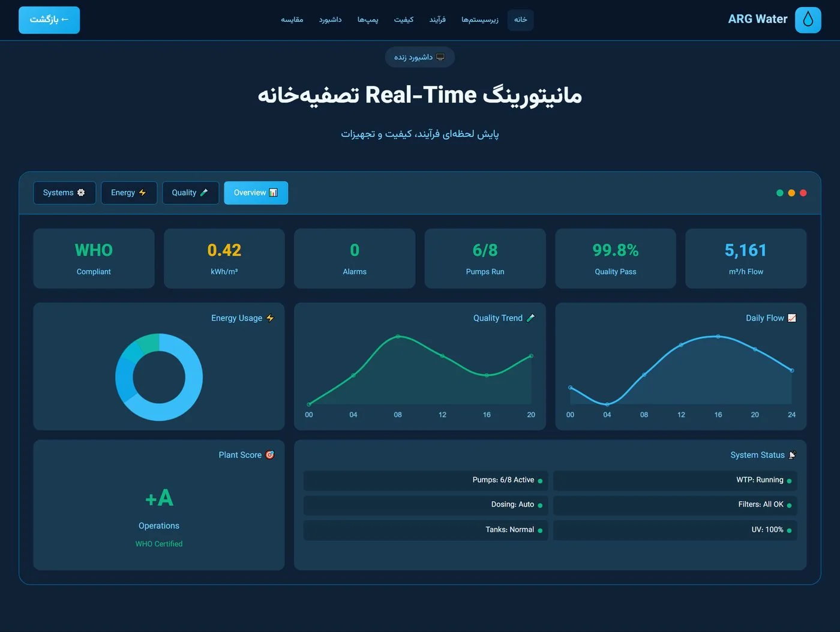
Task: Open the فرآیند nav link
Action: (437, 20)
